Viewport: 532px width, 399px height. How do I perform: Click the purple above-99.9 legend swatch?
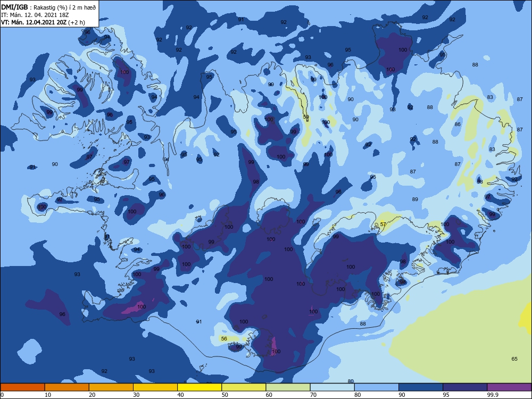(509, 387)
